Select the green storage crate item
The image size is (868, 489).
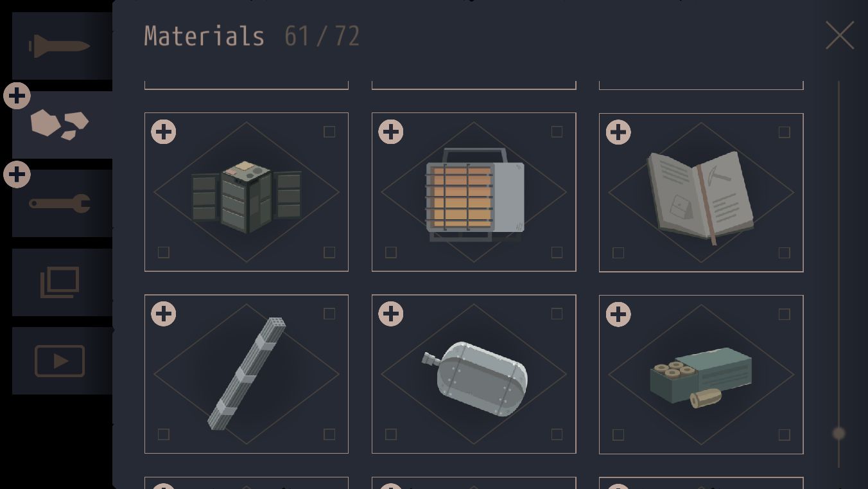247,192
